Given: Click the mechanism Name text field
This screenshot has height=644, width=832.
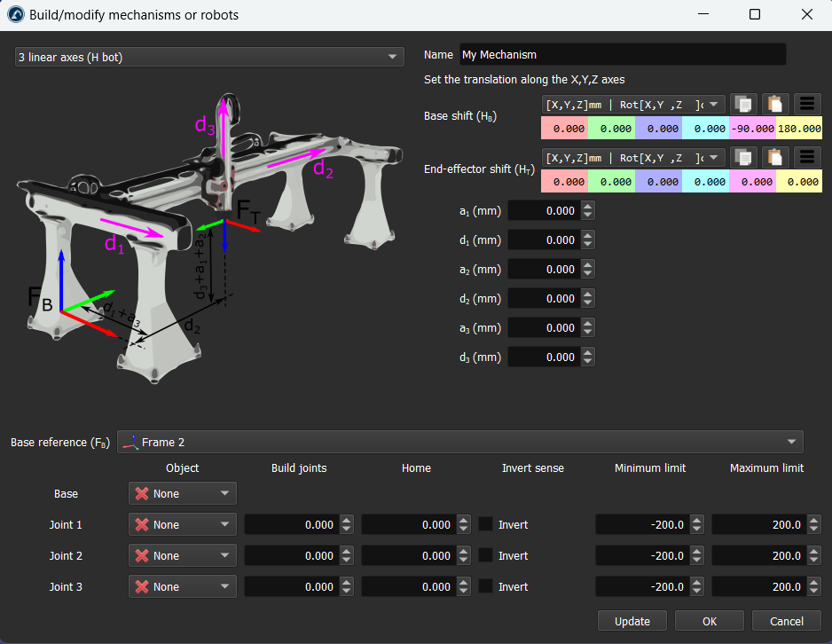Looking at the screenshot, I should pyautogui.click(x=622, y=55).
